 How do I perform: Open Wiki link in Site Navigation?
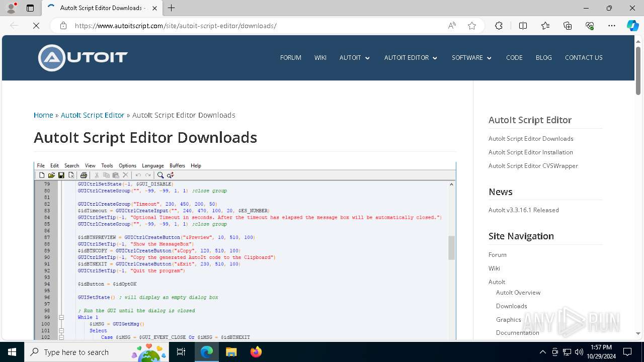494,268
